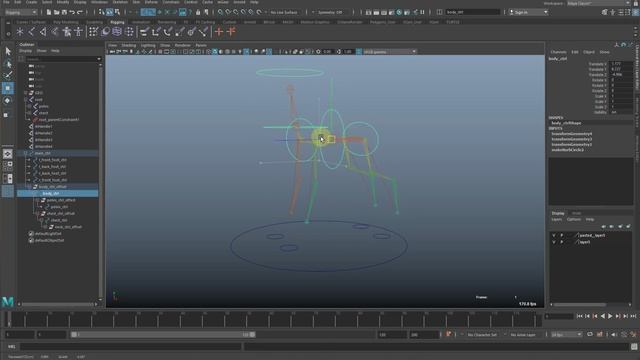640x360 pixels.
Task: Activate the highlighted Move tool in the toolbox
Action: tap(8, 88)
